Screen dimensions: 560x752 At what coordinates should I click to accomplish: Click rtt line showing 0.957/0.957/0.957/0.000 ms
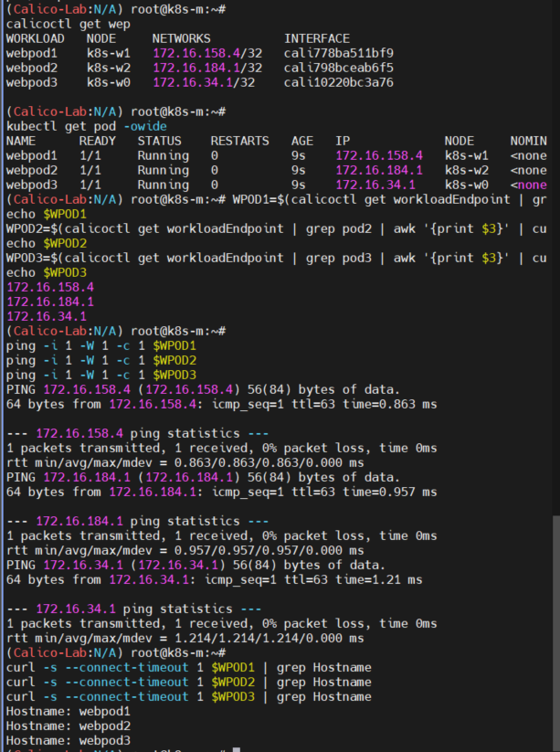pyautogui.click(x=185, y=551)
